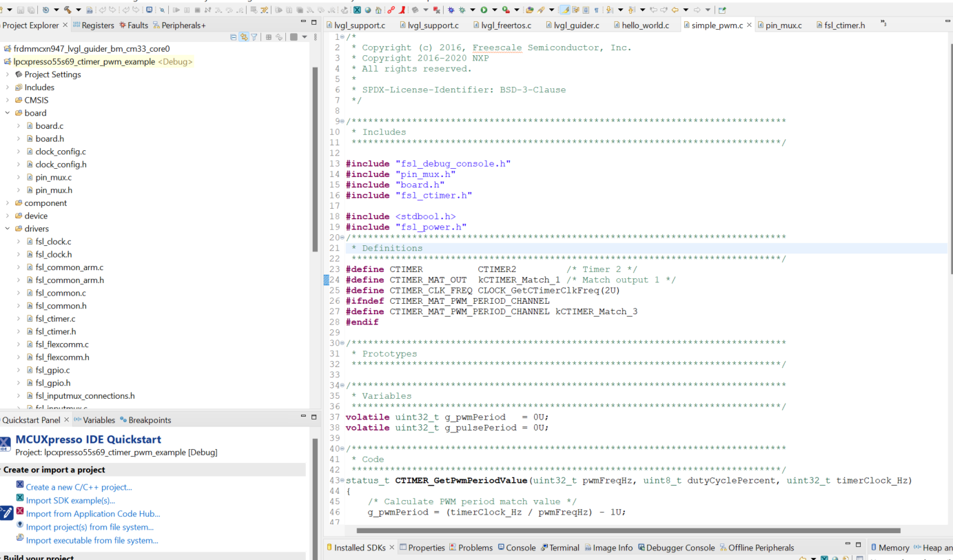Toggle Link with Editor in Project Explorer
This screenshot has height=560, width=953.
pos(244,37)
